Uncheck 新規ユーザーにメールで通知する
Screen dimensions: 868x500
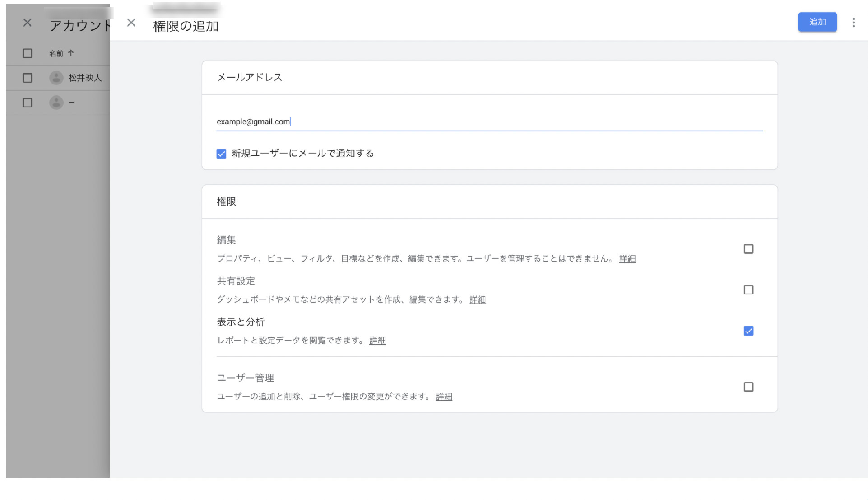click(x=221, y=154)
